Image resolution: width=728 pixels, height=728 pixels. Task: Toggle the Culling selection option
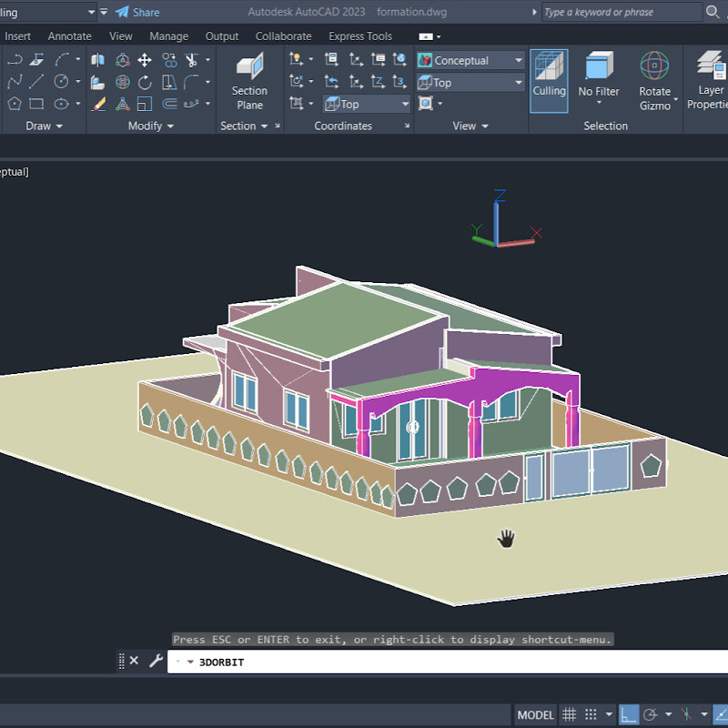pos(549,81)
